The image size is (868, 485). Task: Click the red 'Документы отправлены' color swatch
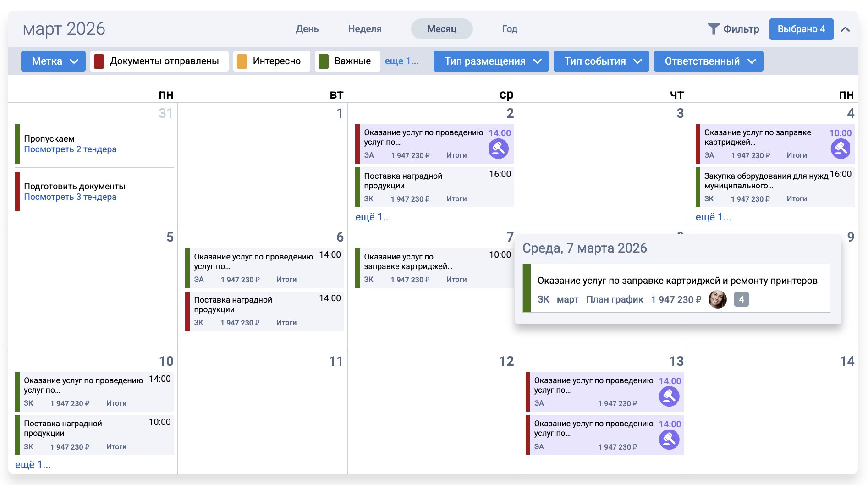(99, 61)
